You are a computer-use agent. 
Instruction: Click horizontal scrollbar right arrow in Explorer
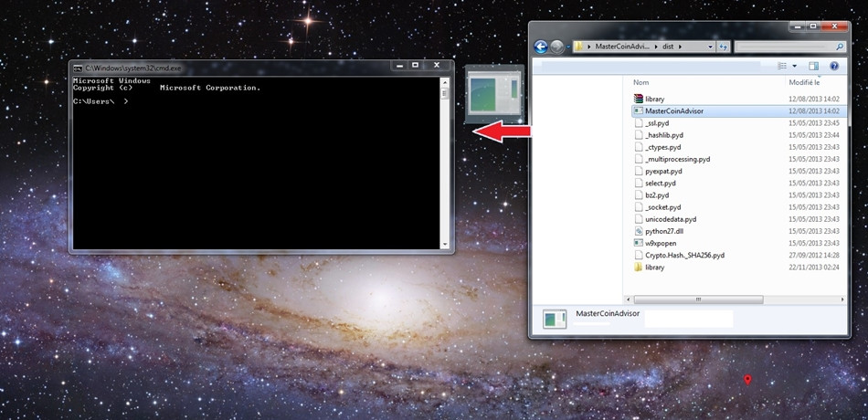point(842,299)
